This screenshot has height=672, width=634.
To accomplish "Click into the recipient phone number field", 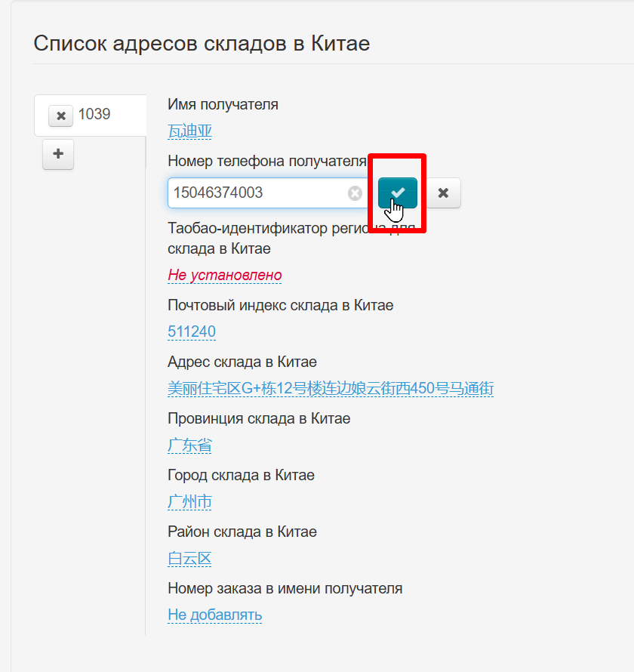I will pos(257,193).
